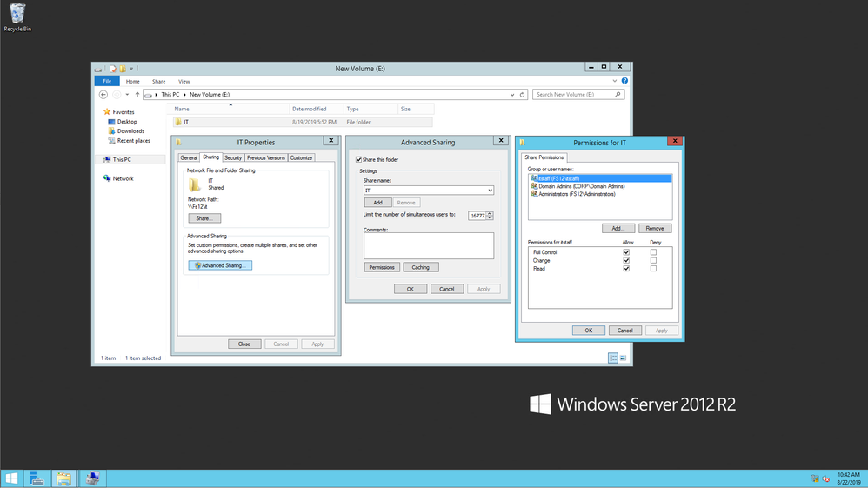Open the Share name combo box dropdown
Viewport: 868px width, 488px height.
click(x=490, y=191)
